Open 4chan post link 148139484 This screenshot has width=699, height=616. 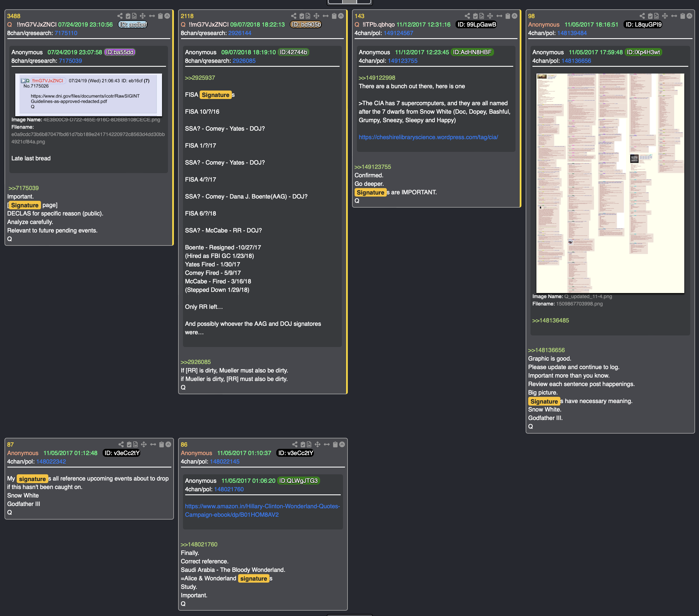pos(572,33)
